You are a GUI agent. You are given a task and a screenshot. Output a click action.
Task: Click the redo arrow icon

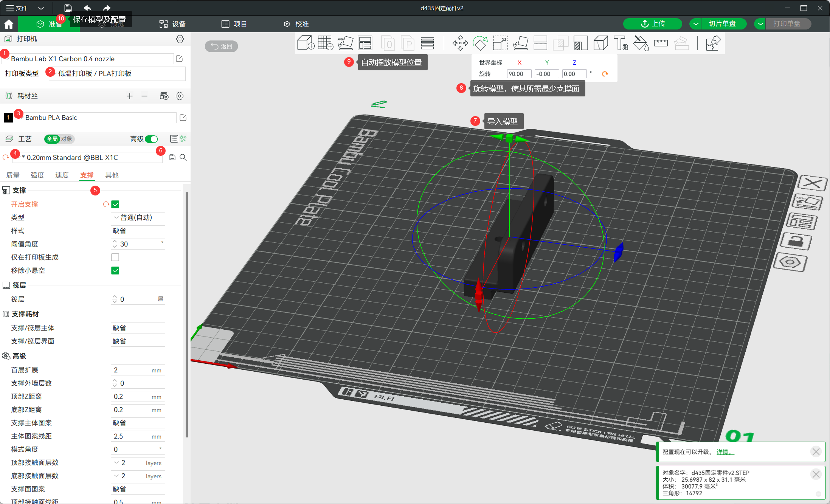point(107,8)
